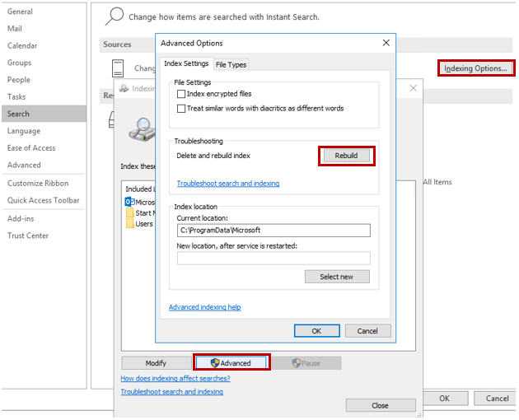519x420 pixels.
Task: Click the 'All Items' text
Action: point(437,182)
